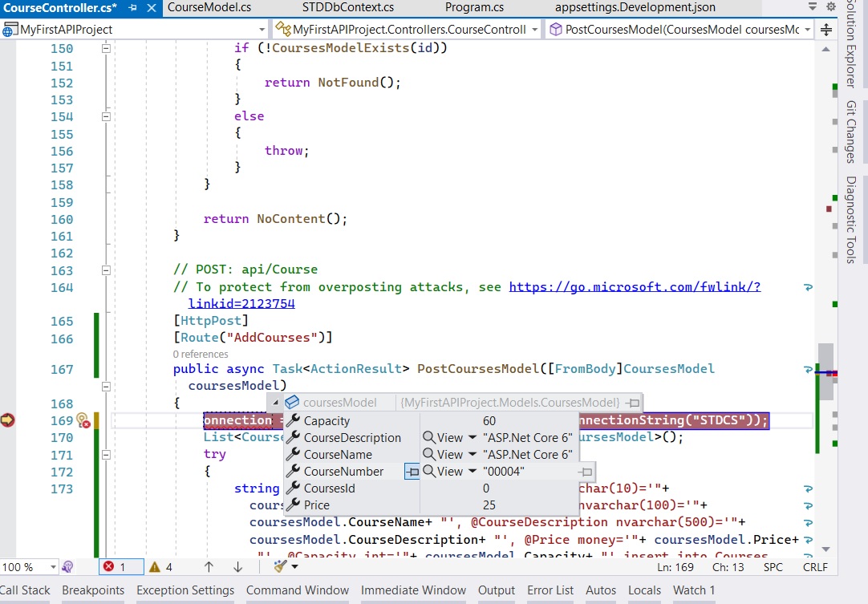868x604 pixels.
Task: Pin the coursesModel DataTip
Action: (632, 403)
